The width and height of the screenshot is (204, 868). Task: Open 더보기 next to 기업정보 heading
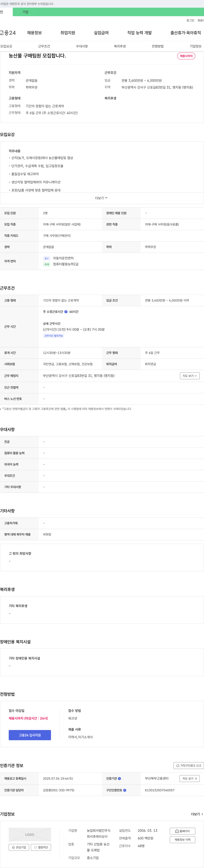[197, 814]
